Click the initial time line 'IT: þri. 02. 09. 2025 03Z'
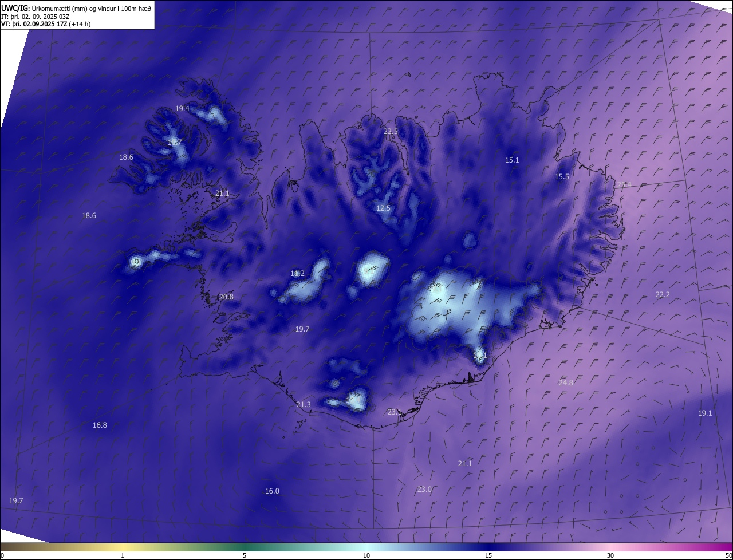This screenshot has height=560, width=733. (36, 17)
